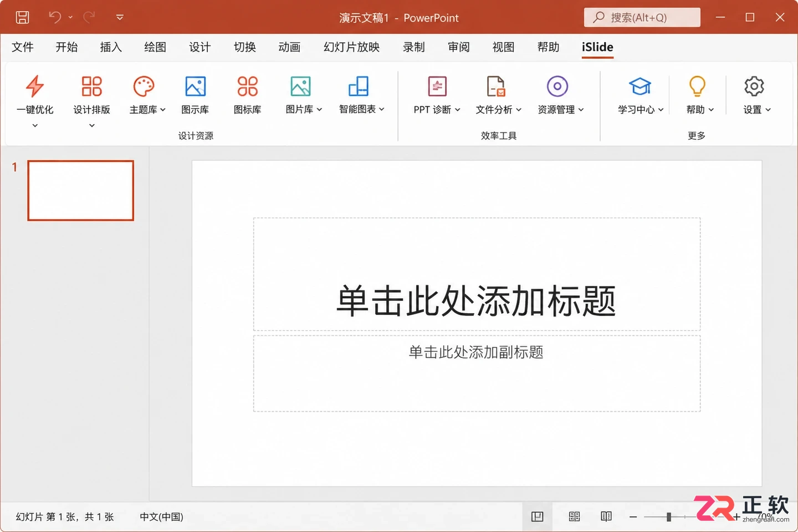Switch to the 审阅 ribbon tab
Screen dimensions: 798x532
[459, 47]
